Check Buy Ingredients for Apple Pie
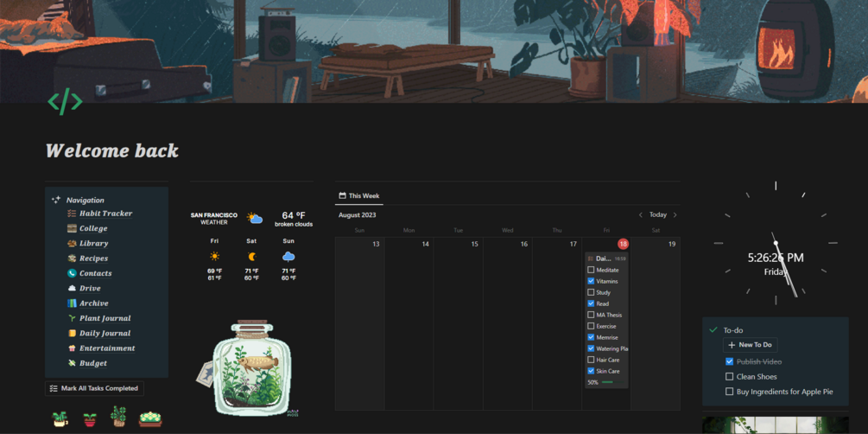The image size is (868, 434). pyautogui.click(x=729, y=392)
